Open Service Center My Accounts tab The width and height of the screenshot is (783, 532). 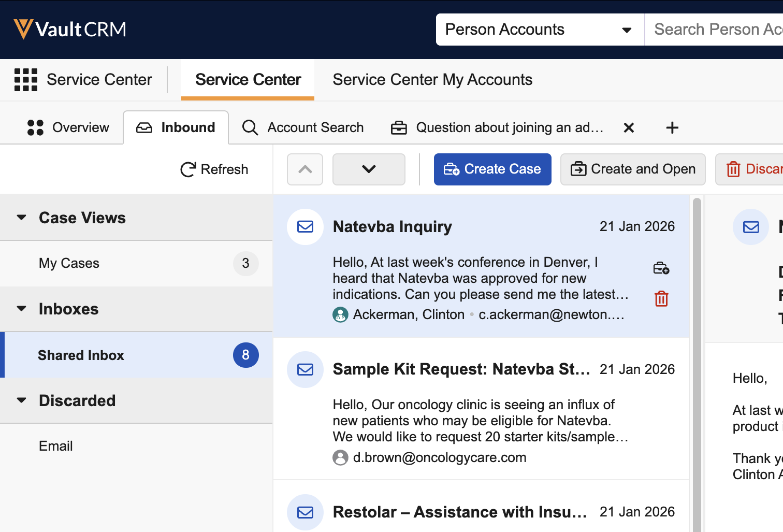(432, 80)
